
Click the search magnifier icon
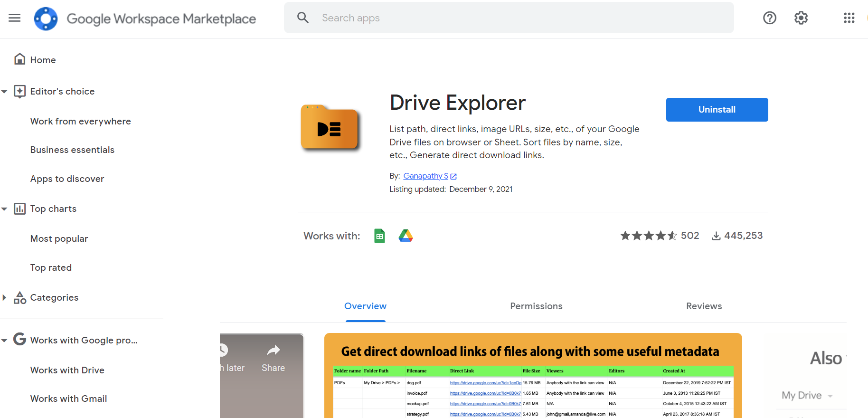coord(303,18)
